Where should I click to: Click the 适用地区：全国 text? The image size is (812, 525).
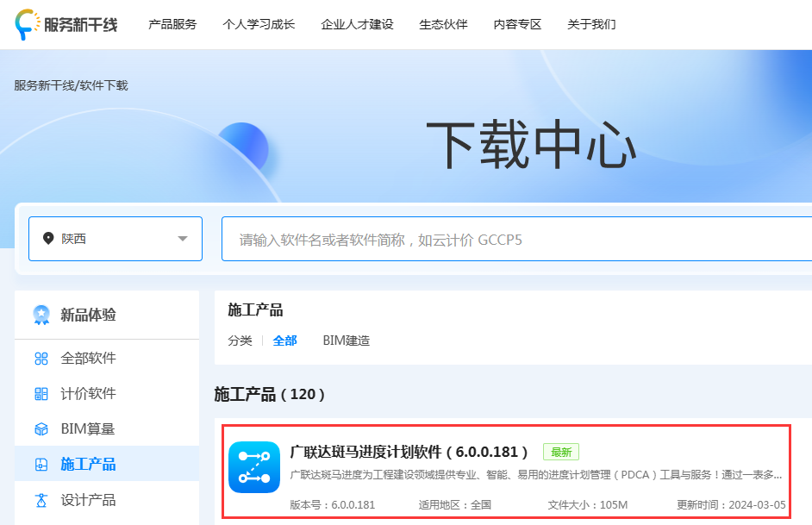[x=454, y=505]
